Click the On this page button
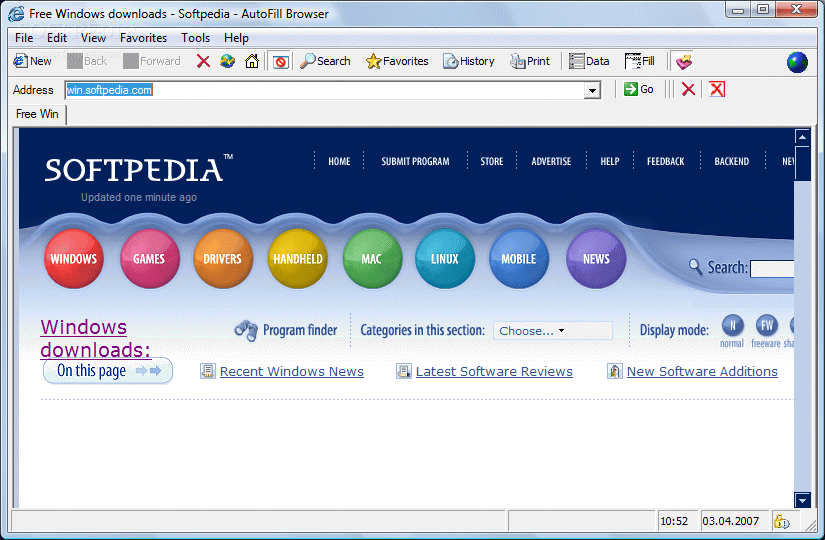825x540 pixels. 108,371
